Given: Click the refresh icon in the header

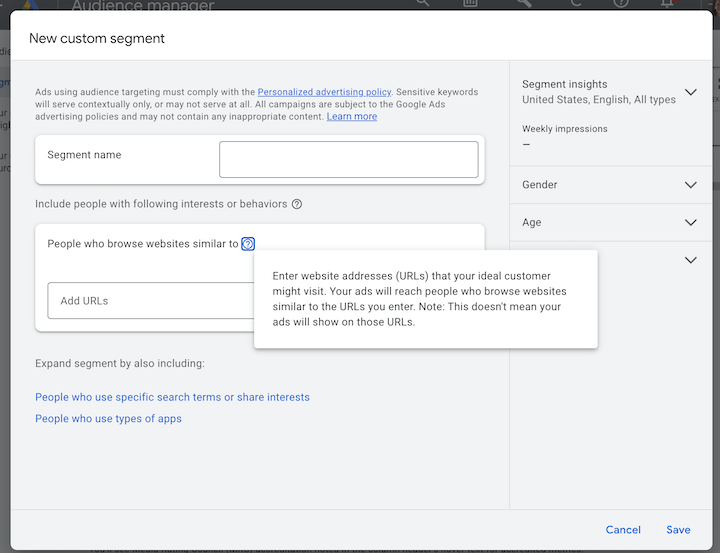Looking at the screenshot, I should coord(572,4).
